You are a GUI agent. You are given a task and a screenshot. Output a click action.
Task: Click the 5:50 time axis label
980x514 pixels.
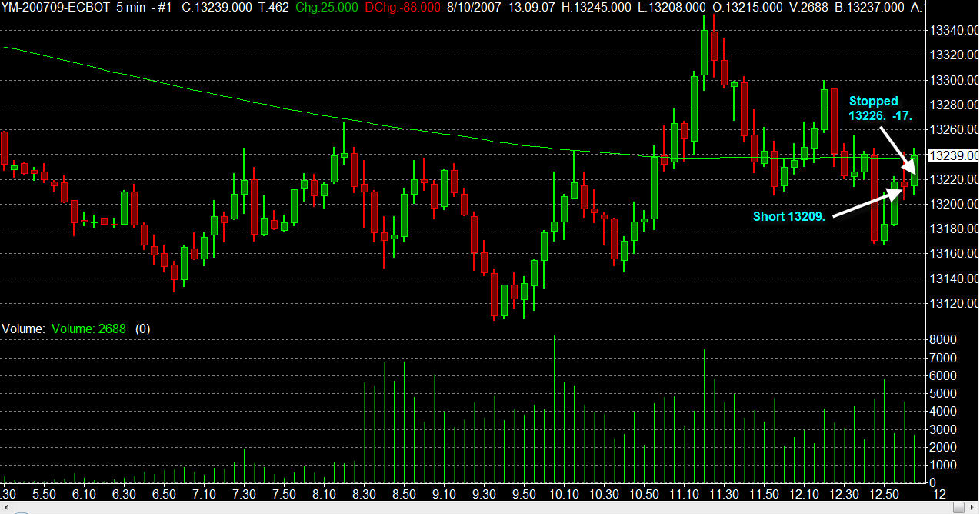click(x=44, y=493)
